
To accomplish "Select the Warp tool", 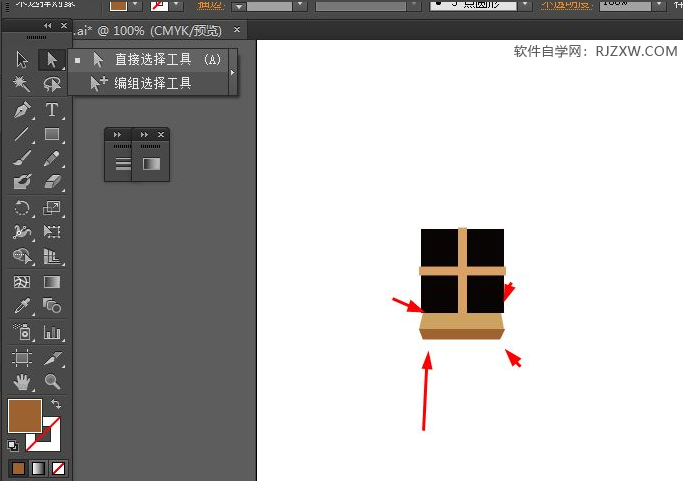I will 22,232.
